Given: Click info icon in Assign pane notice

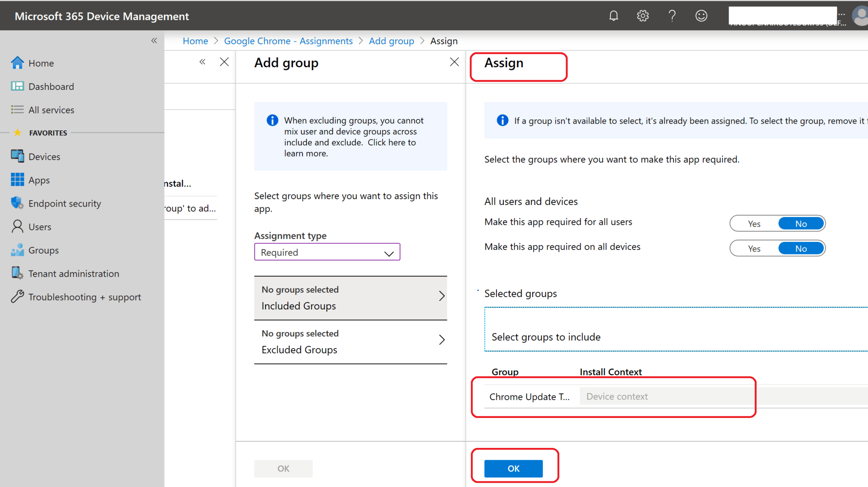Looking at the screenshot, I should coord(502,120).
